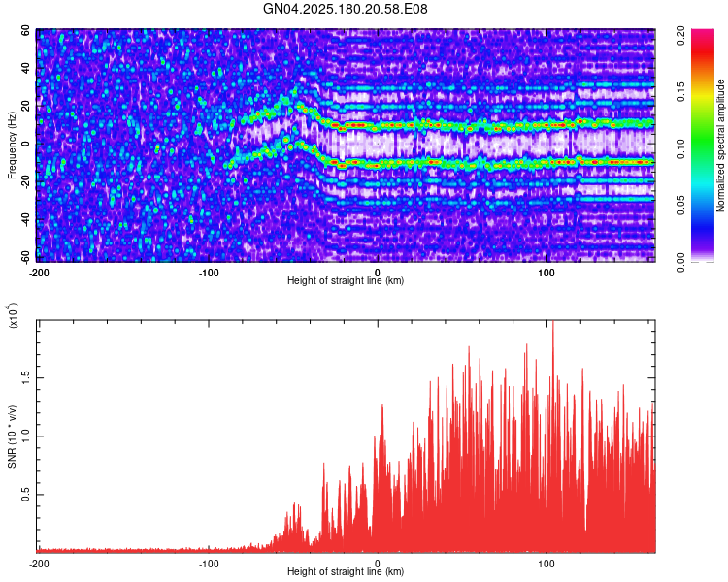Click the 60 tick on the frequency axis

tap(25, 31)
